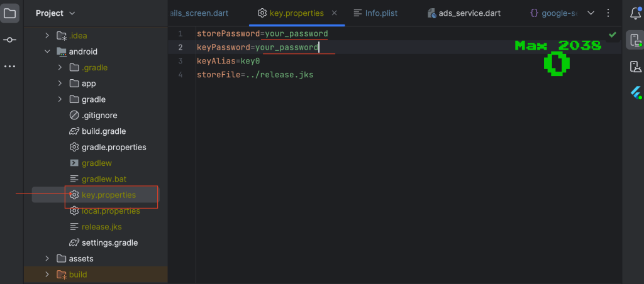Select the gradle.properties file
Screen dimensions: 644x284
[114, 147]
